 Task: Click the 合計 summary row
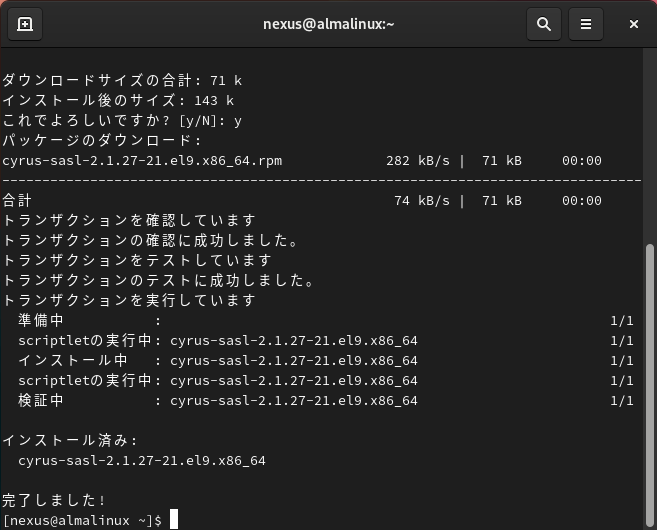tap(18, 200)
